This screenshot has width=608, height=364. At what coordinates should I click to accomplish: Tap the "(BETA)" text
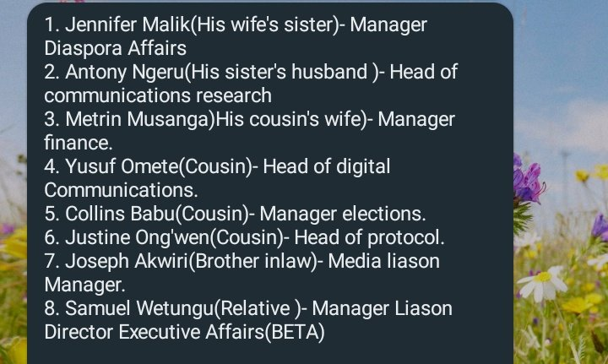295,332
